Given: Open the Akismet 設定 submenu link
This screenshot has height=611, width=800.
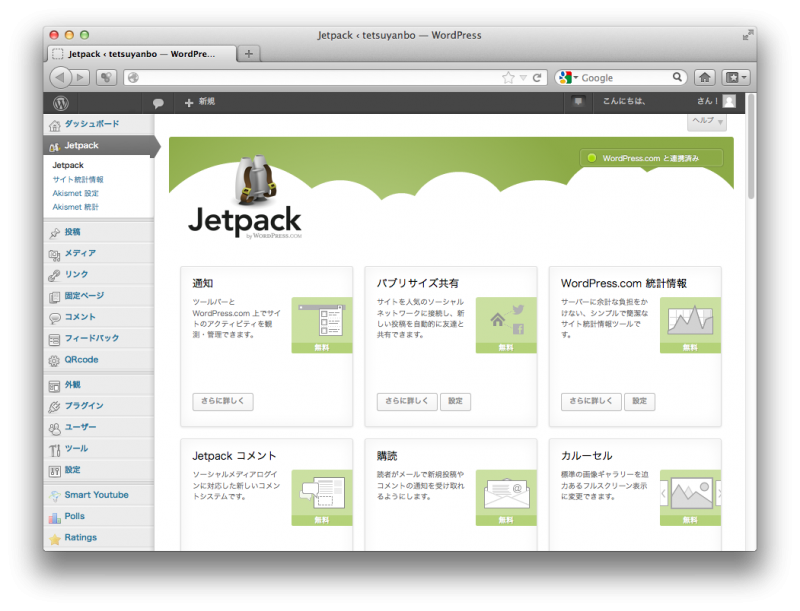Looking at the screenshot, I should click(x=76, y=193).
